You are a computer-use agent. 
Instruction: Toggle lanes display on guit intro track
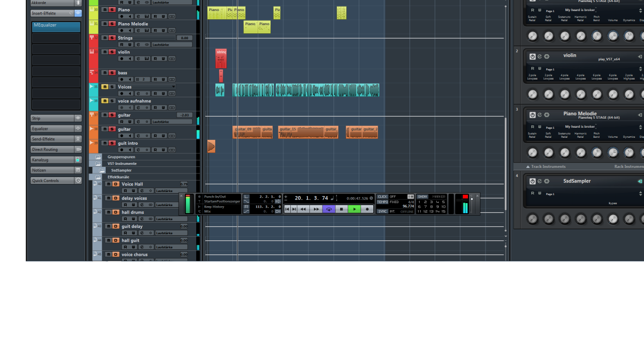coord(172,150)
